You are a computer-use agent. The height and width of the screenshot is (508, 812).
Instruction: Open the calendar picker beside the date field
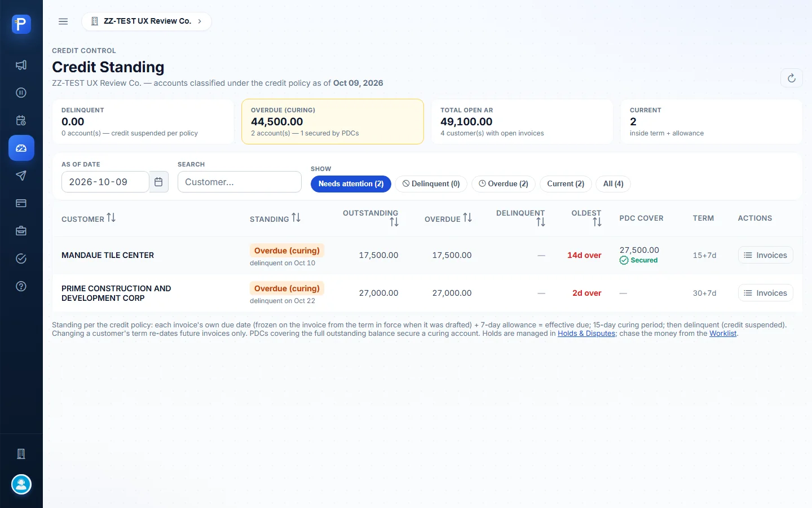pos(158,182)
